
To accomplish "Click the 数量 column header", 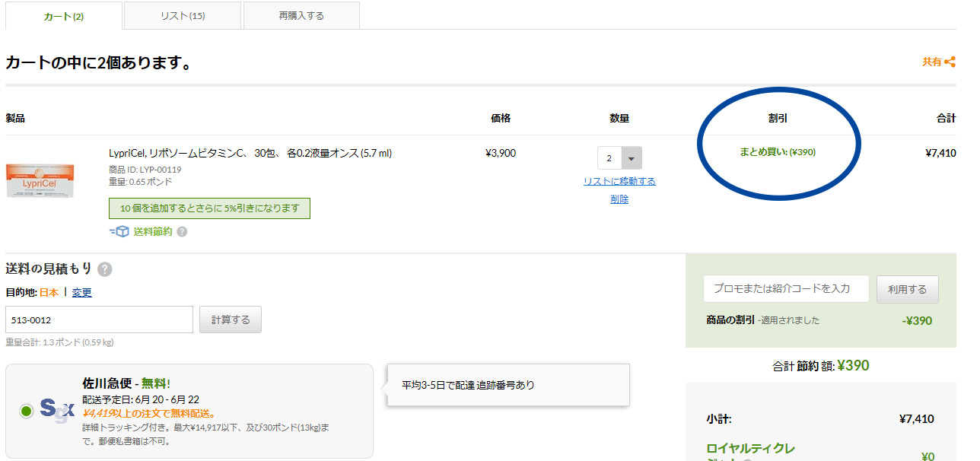I will (619, 119).
